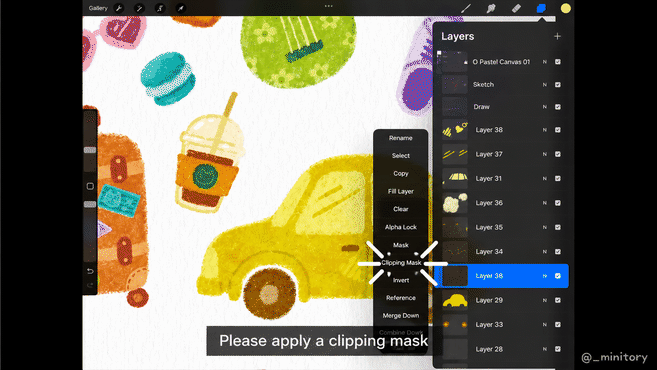This screenshot has width=657, height=370.
Task: Select the Selection S-shaped tool
Action: coord(160,8)
